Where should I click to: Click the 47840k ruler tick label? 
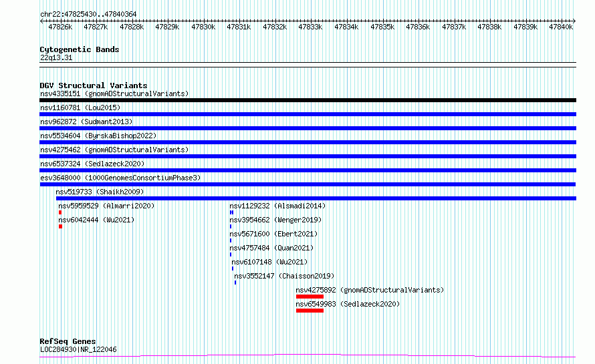(561, 27)
